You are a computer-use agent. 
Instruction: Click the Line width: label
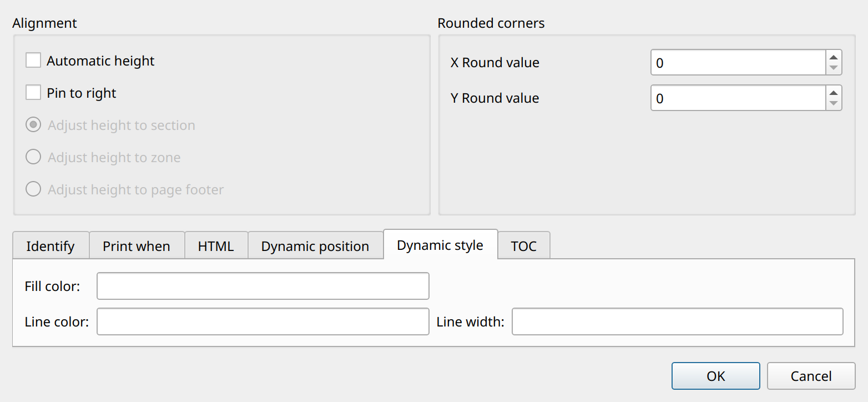tap(470, 322)
